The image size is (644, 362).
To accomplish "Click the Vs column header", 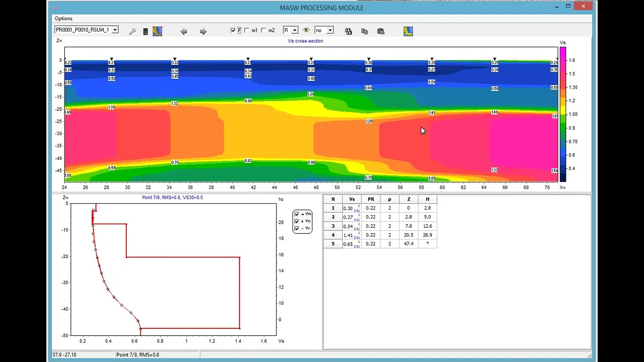I will point(352,199).
